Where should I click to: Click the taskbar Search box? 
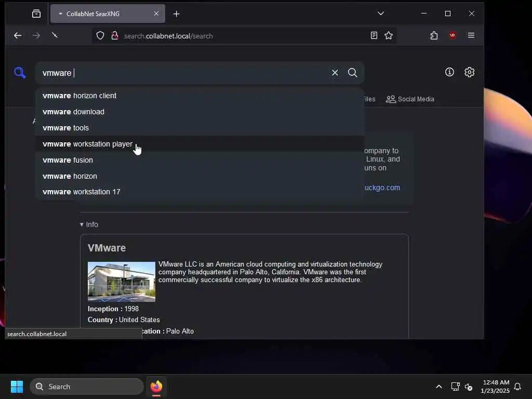coord(87,387)
